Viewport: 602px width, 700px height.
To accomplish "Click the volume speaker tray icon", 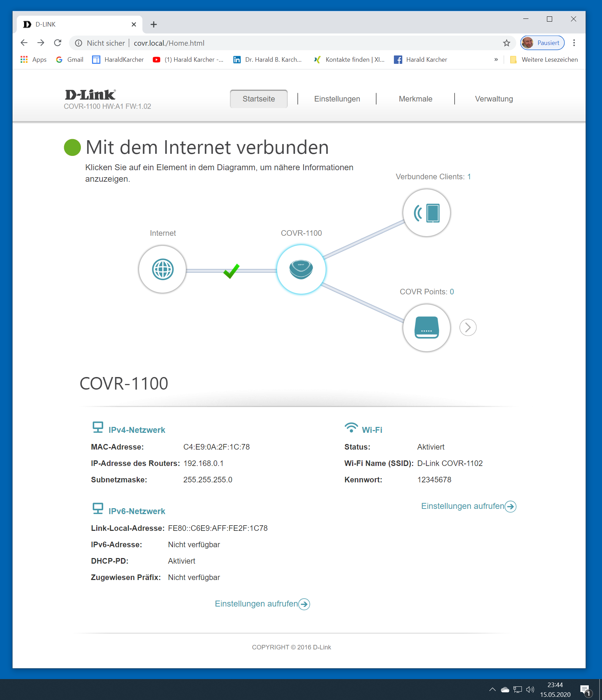I will point(530,689).
